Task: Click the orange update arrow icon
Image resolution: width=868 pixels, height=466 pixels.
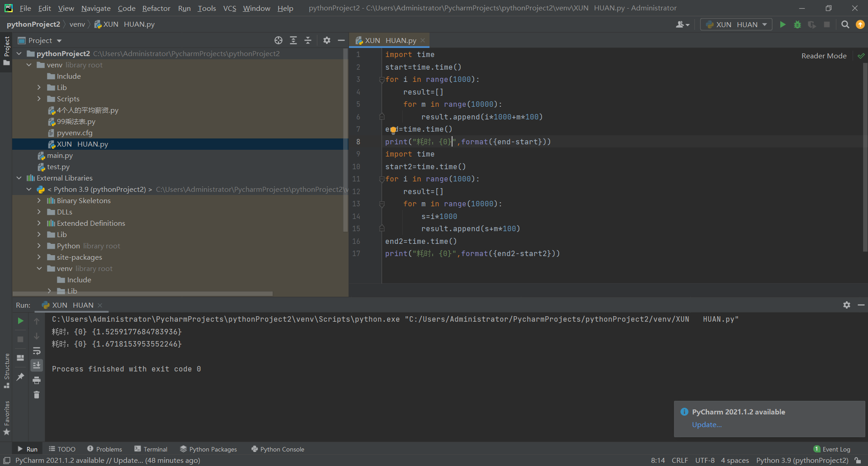Action: [x=860, y=24]
